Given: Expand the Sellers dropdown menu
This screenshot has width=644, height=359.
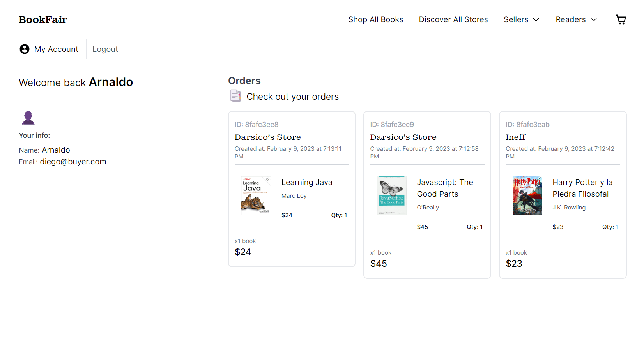Looking at the screenshot, I should pos(521,19).
